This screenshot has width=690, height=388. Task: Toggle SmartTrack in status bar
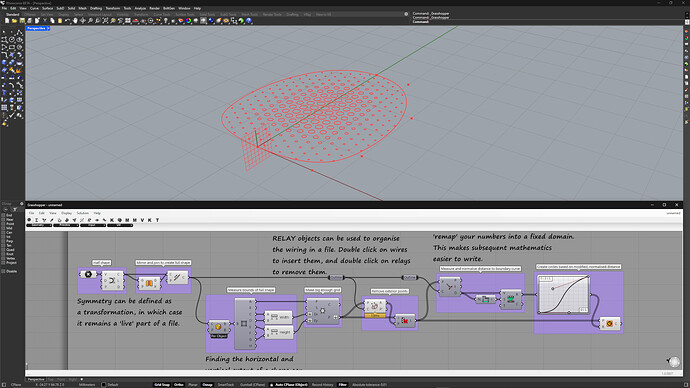tap(226, 384)
